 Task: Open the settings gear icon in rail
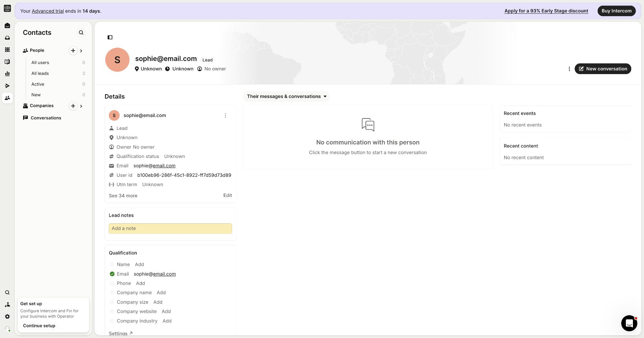tap(7, 317)
